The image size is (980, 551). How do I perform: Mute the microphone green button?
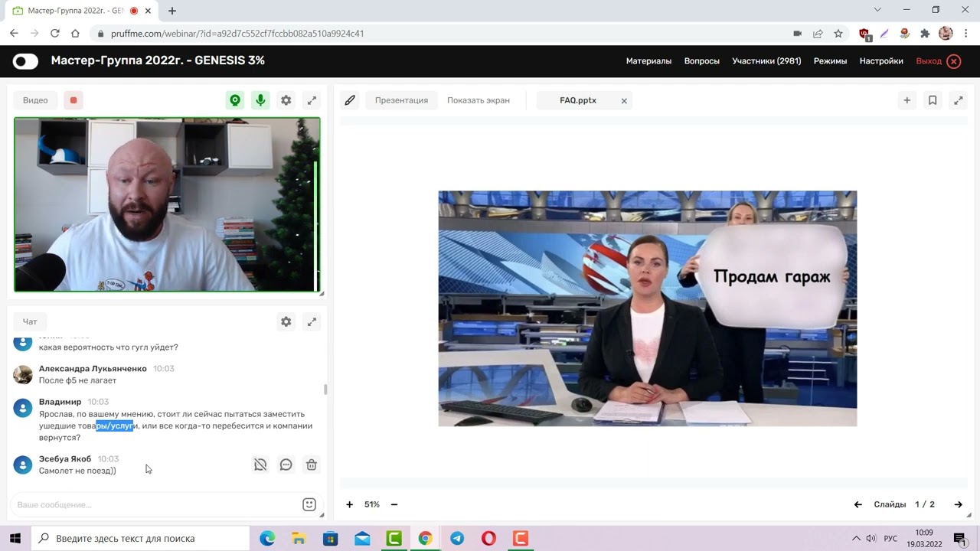[x=261, y=100]
